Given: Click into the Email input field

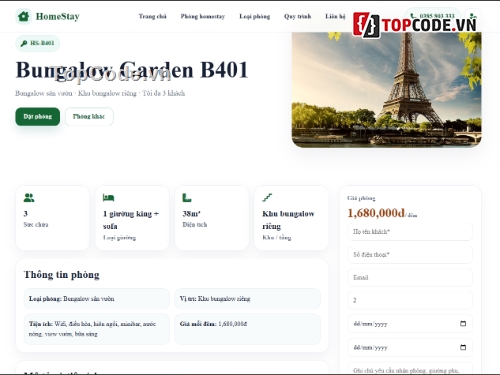Looking at the screenshot, I should pyautogui.click(x=410, y=277).
